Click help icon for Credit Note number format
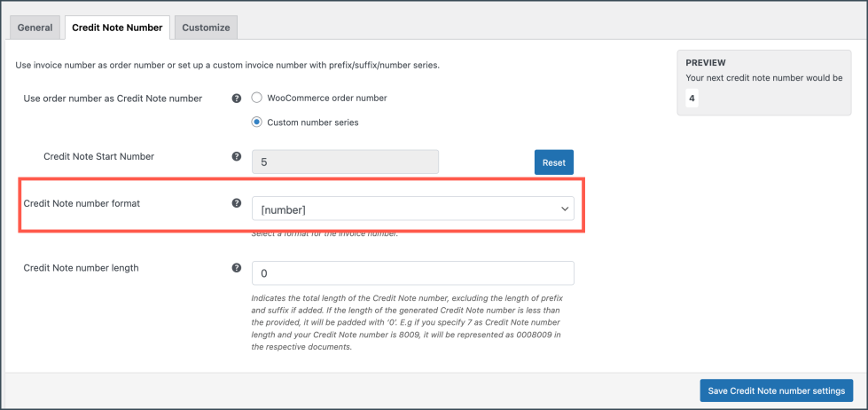The width and height of the screenshot is (868, 410). (237, 203)
